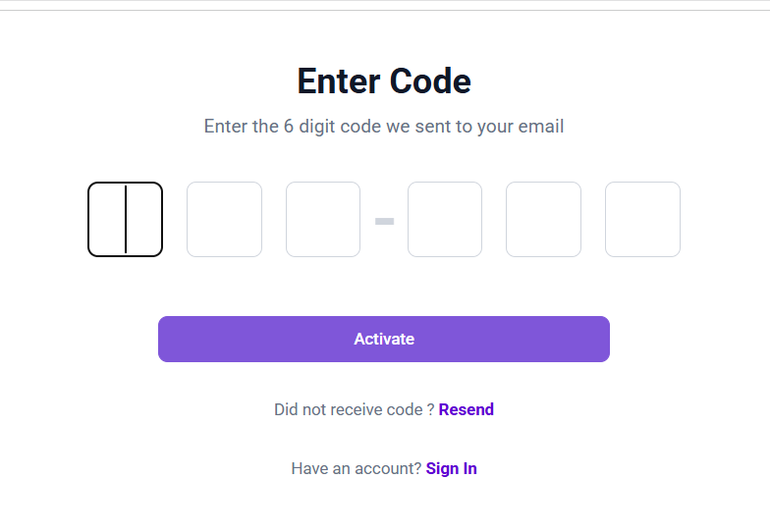Click the second code digit box
The image size is (770, 532).
(x=224, y=220)
